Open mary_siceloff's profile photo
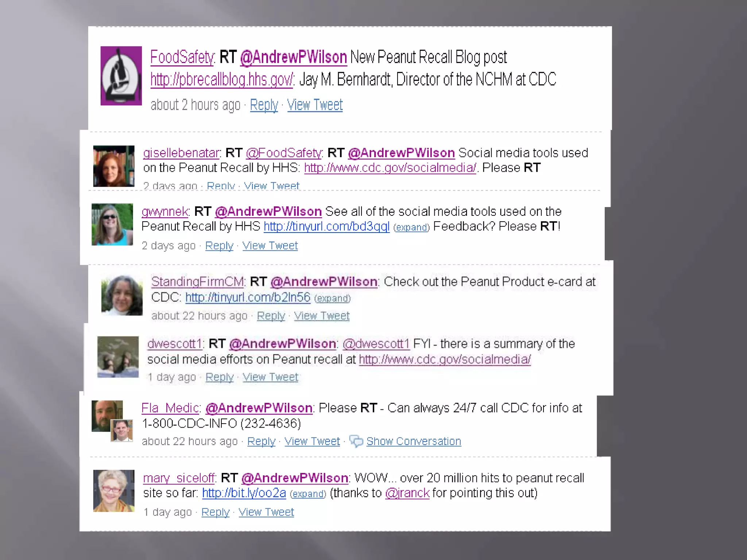Screen dimensions: 747x560 click(x=114, y=491)
